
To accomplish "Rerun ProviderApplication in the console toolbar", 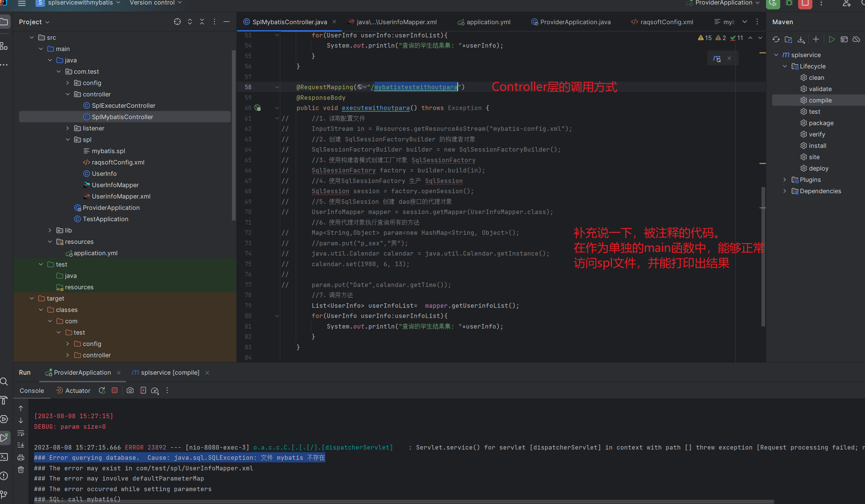I will [102, 390].
